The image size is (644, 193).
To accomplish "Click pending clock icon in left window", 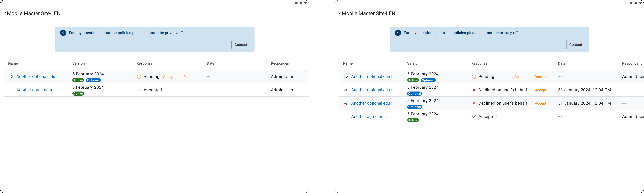I will (139, 77).
